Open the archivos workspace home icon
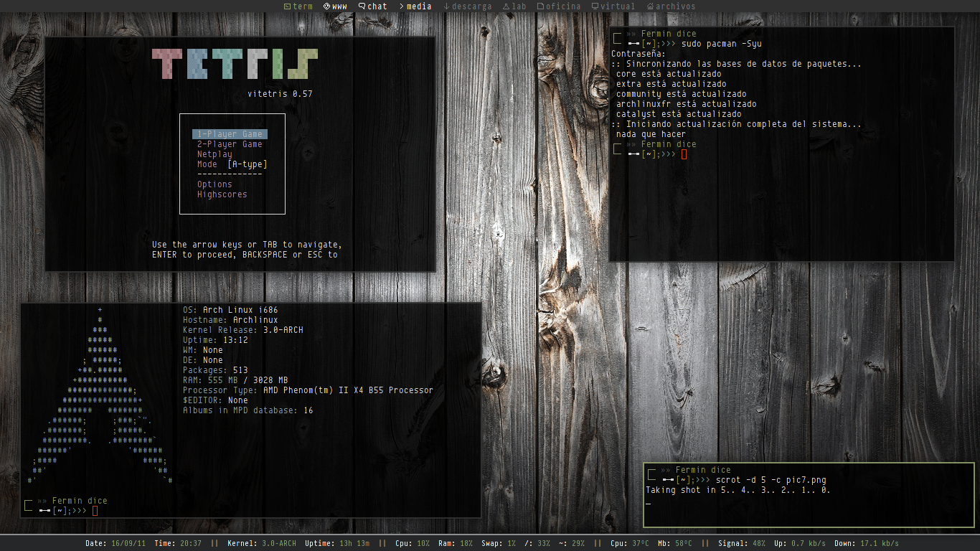The image size is (980, 551). (651, 6)
